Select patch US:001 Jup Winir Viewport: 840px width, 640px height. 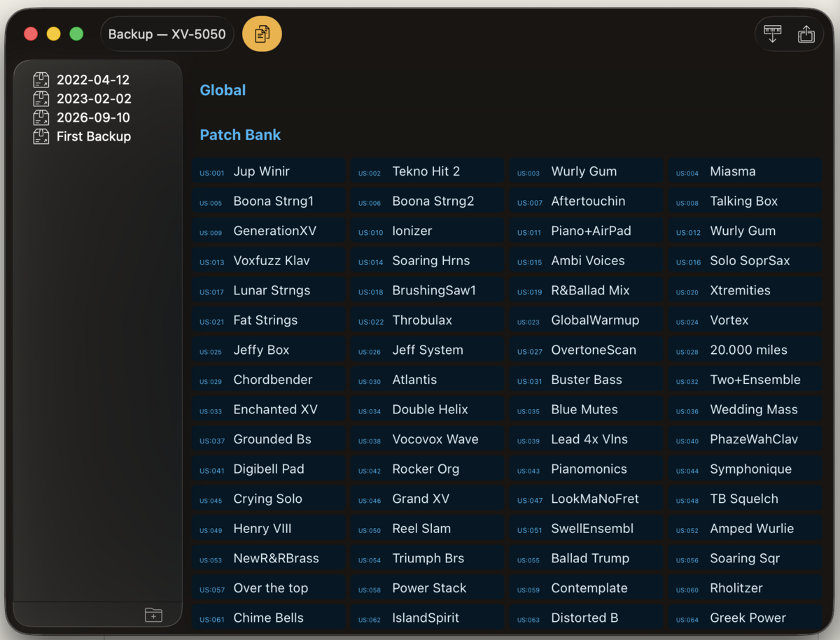(x=269, y=171)
